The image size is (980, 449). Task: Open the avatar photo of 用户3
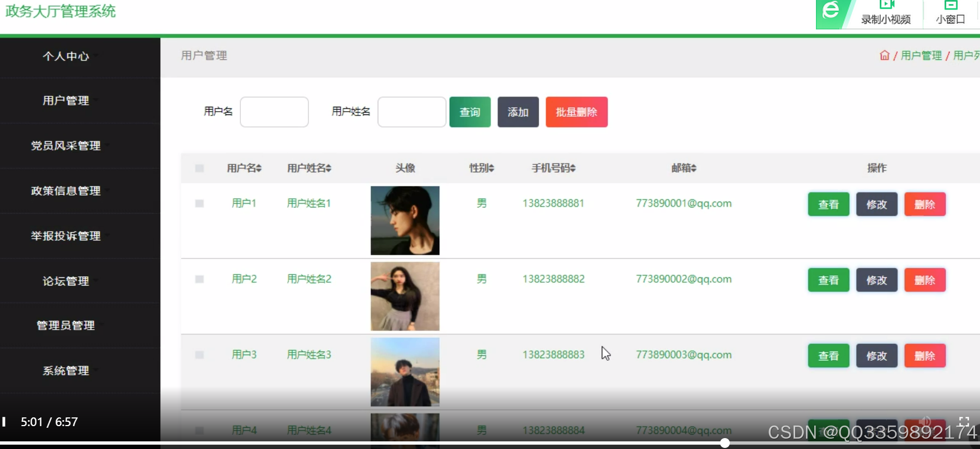pyautogui.click(x=405, y=372)
